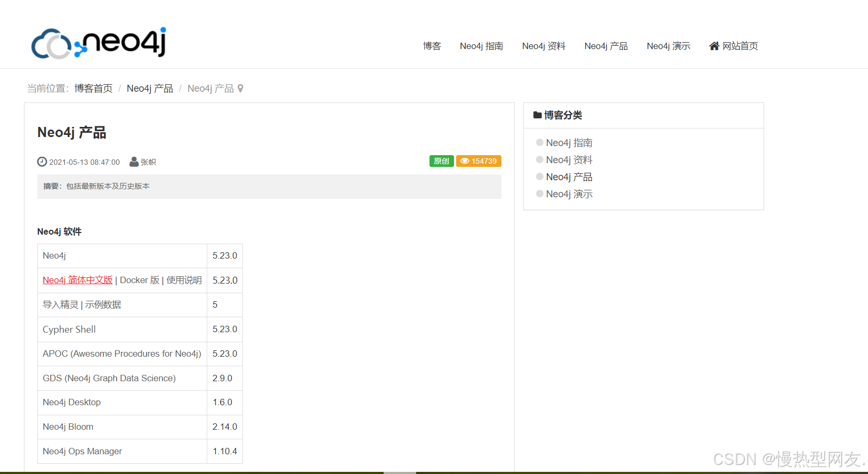The height and width of the screenshot is (474, 868).
Task: Select Neo4j 演示 in sidebar categories
Action: (569, 194)
